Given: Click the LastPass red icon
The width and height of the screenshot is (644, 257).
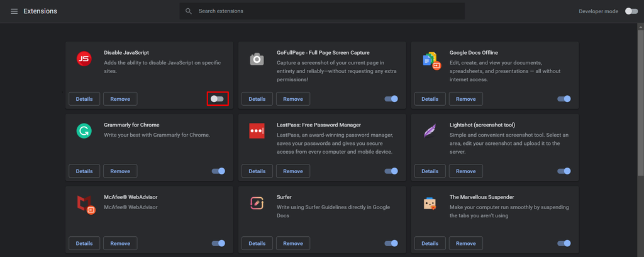Looking at the screenshot, I should (x=257, y=131).
